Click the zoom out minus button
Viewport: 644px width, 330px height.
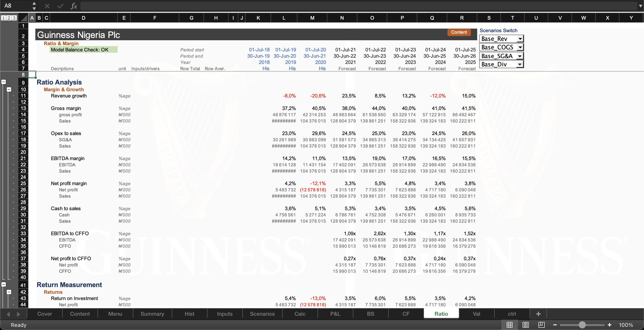555,325
